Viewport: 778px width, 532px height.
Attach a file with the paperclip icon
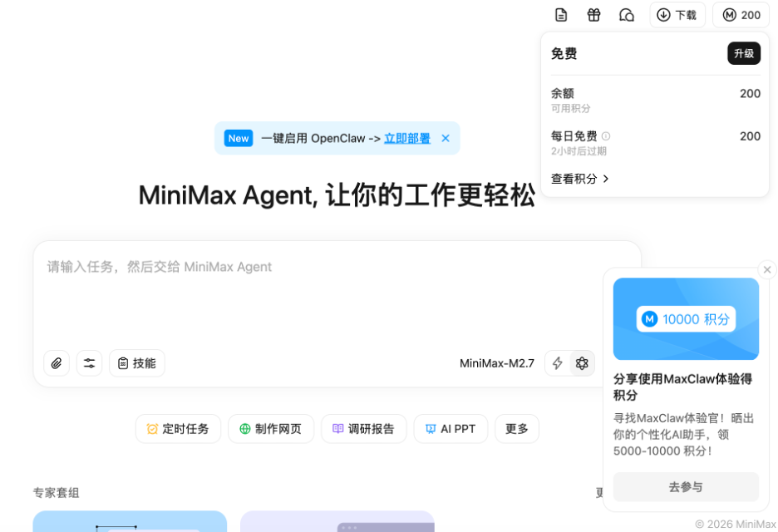(x=57, y=363)
